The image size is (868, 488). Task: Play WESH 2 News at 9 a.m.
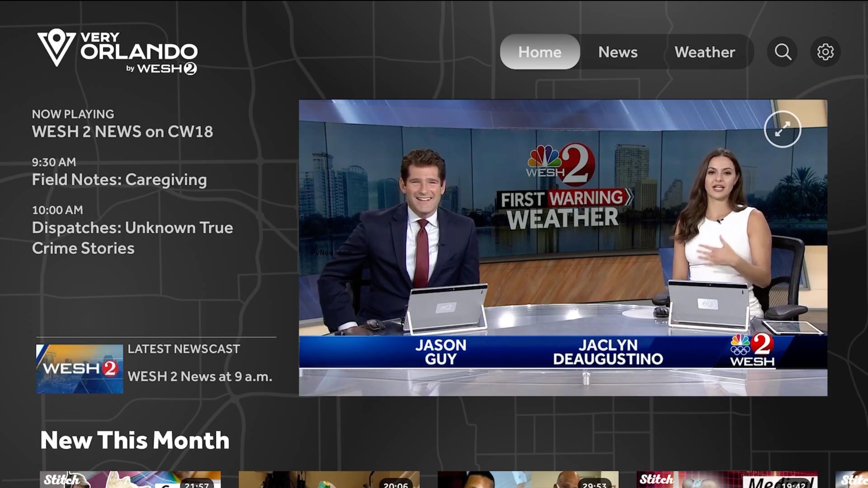pyautogui.click(x=200, y=376)
